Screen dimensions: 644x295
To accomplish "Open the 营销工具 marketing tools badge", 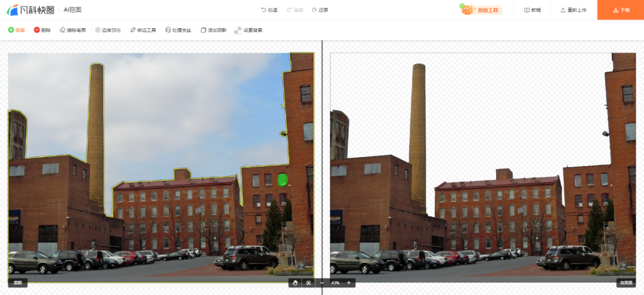I will point(481,10).
